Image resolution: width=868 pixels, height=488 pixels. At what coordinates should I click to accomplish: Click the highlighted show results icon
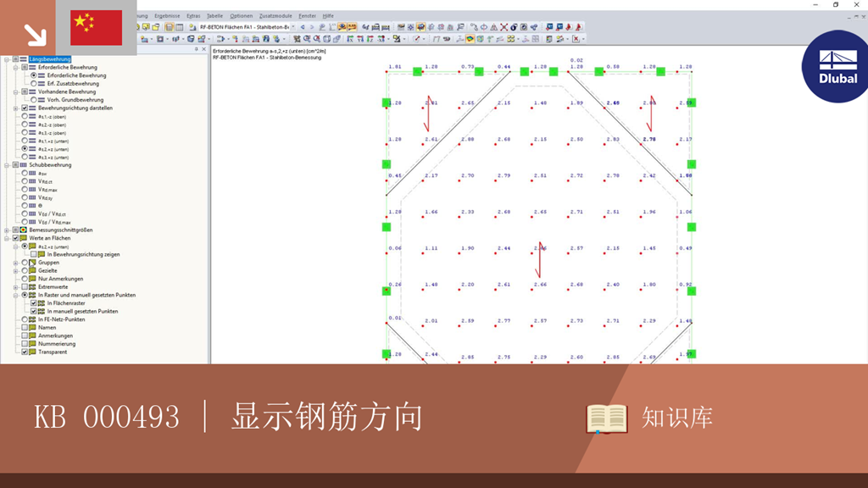[x=342, y=27]
